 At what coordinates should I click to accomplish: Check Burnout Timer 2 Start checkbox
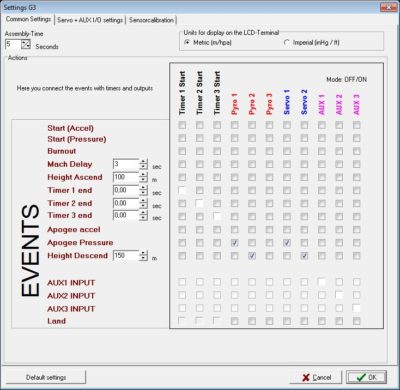click(x=199, y=151)
